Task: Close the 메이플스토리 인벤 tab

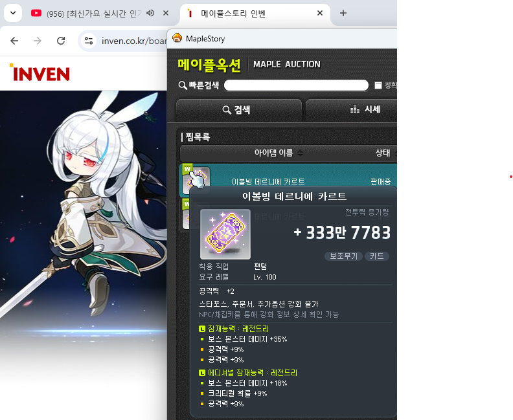Action: 319,13
